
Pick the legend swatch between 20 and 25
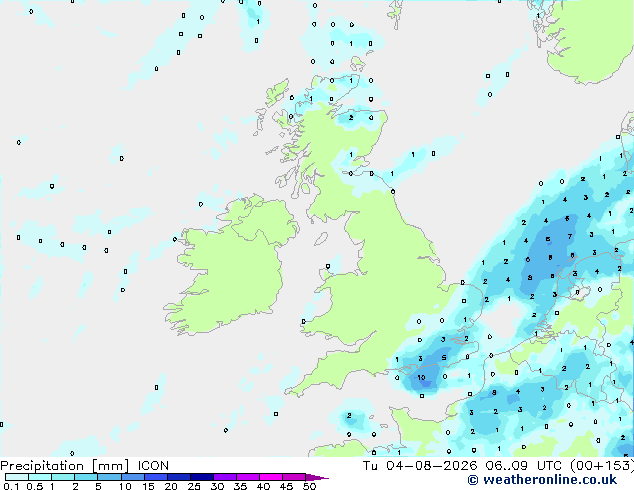point(179,477)
